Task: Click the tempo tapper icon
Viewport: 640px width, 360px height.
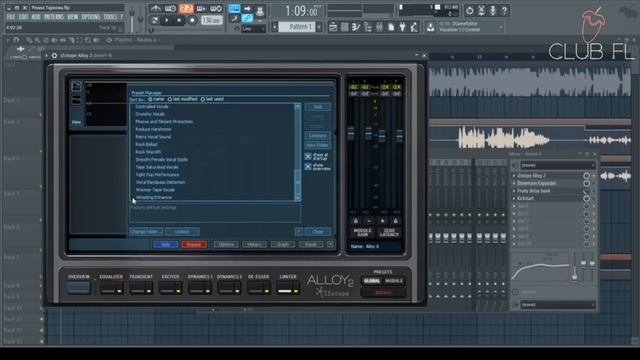Action: (x=414, y=27)
